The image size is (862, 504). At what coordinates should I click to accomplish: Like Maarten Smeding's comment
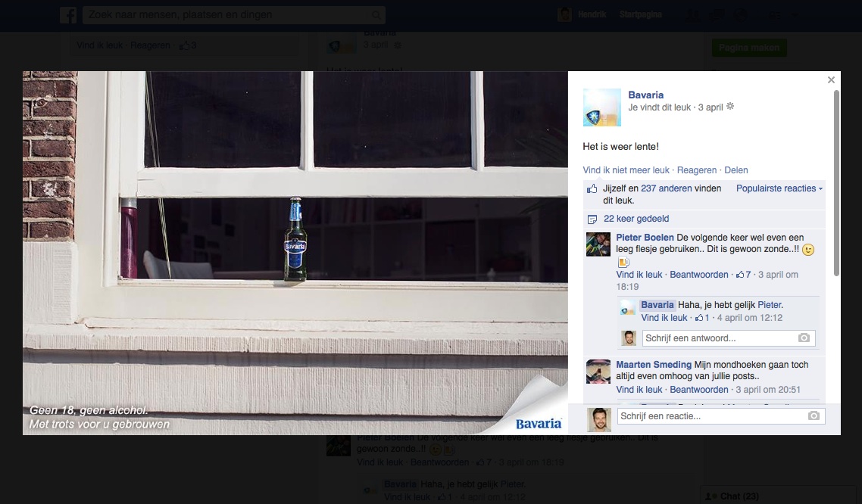click(x=639, y=390)
